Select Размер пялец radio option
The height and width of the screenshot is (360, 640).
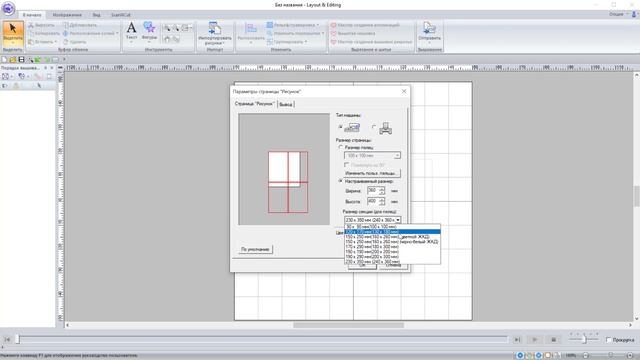[x=340, y=147]
